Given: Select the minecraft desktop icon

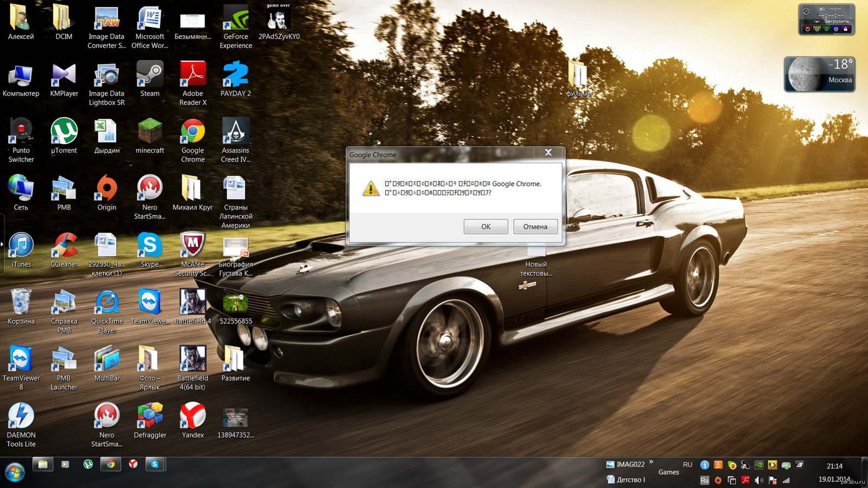Looking at the screenshot, I should click(x=150, y=136).
